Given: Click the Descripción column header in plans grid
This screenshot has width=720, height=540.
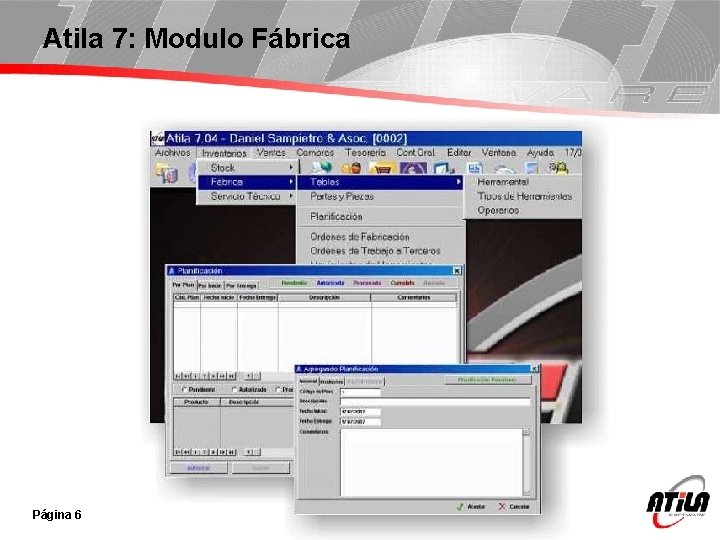Looking at the screenshot, I should click(x=324, y=298).
